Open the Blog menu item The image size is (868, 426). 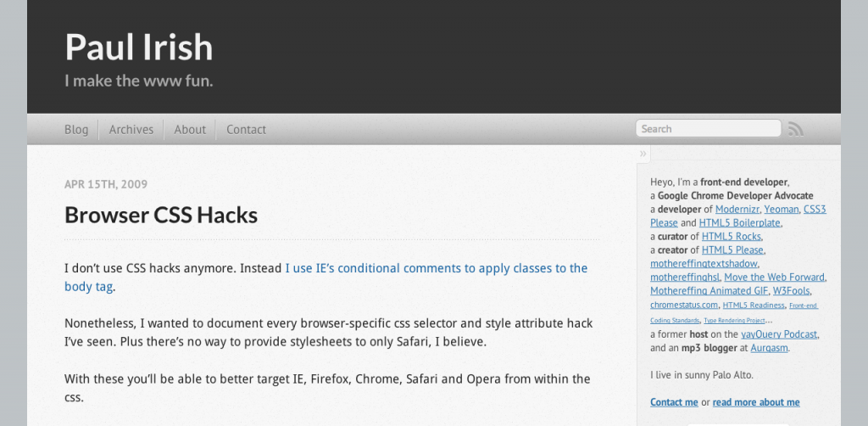click(x=76, y=129)
